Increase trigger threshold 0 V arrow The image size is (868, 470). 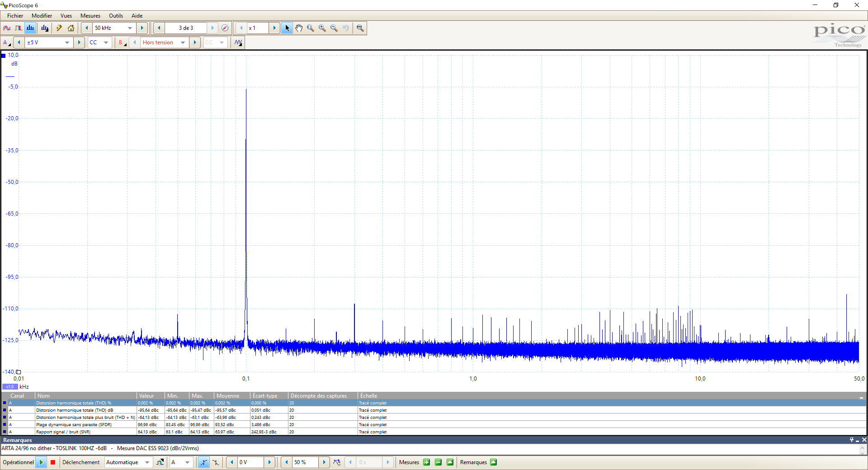(x=269, y=462)
